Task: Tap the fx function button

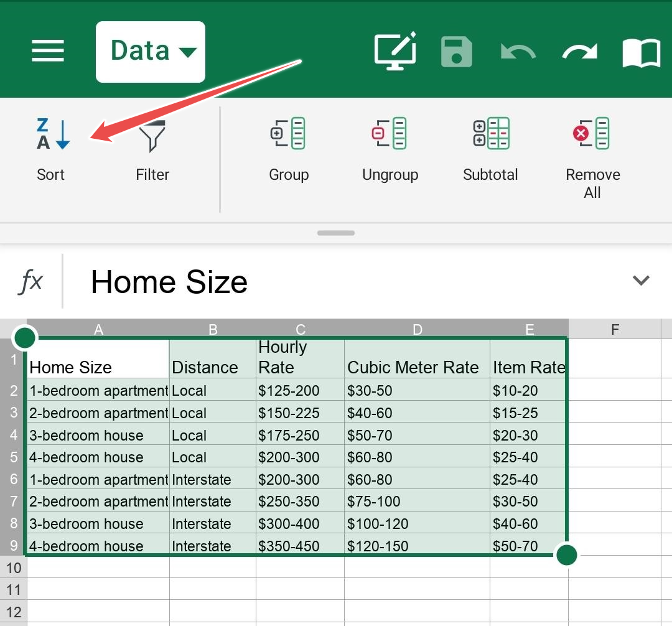Action: (x=30, y=282)
